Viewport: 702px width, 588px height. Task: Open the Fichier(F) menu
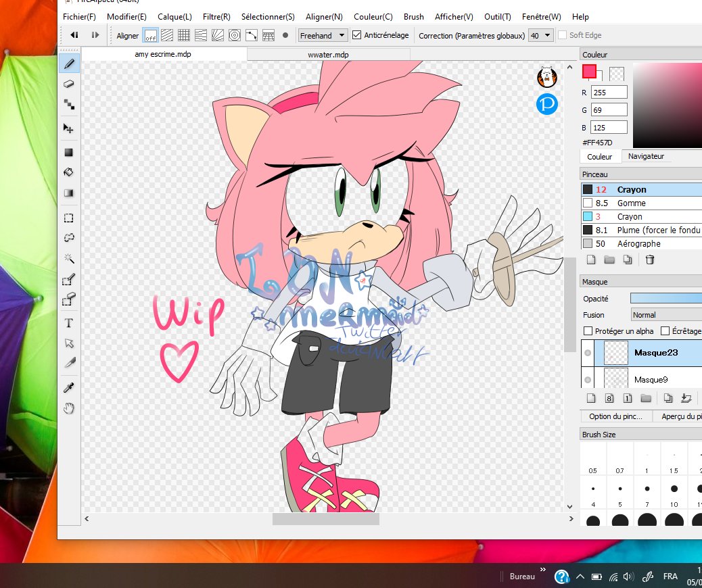point(79,16)
